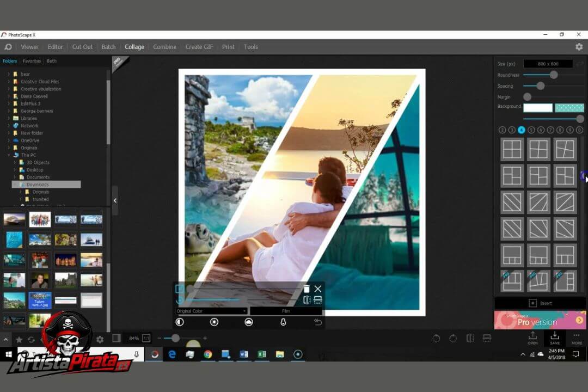Flip photo vertically in photo popup
Image resolution: width=588 pixels, height=392 pixels.
pyautogui.click(x=318, y=300)
